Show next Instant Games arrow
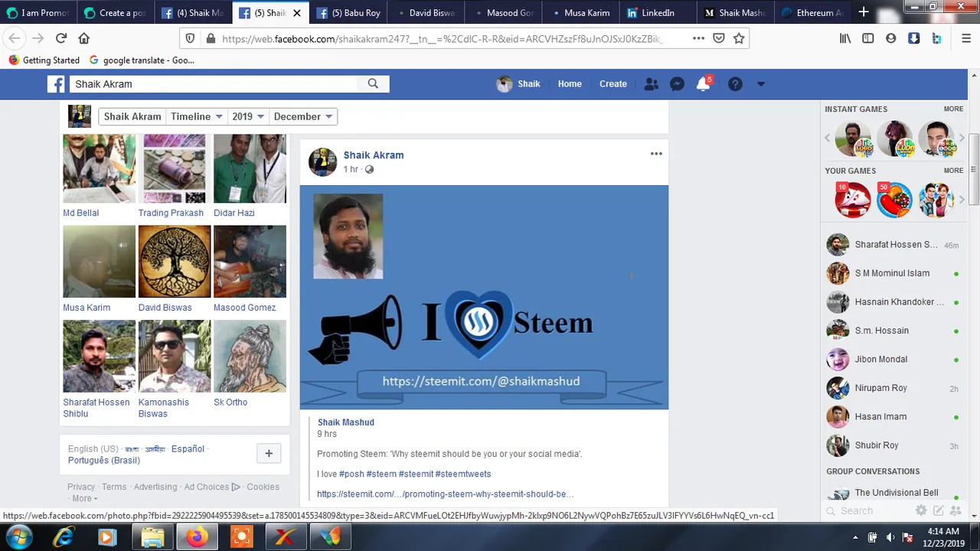The height and width of the screenshot is (551, 980). (962, 139)
